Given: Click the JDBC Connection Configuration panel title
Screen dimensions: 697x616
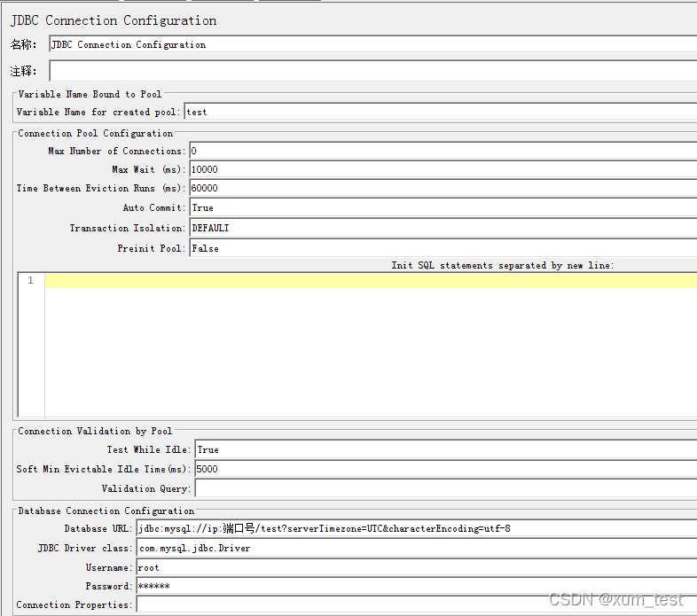Looking at the screenshot, I should coord(114,20).
